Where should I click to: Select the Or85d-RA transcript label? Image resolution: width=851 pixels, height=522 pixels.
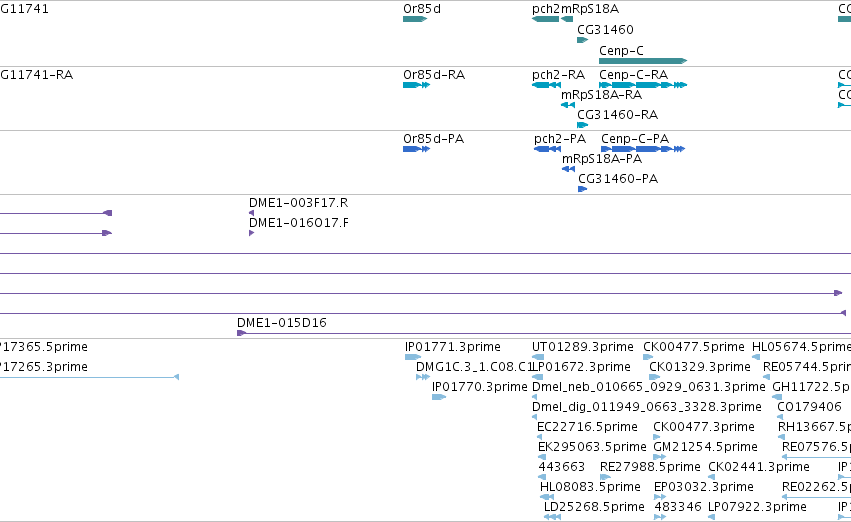pos(434,75)
